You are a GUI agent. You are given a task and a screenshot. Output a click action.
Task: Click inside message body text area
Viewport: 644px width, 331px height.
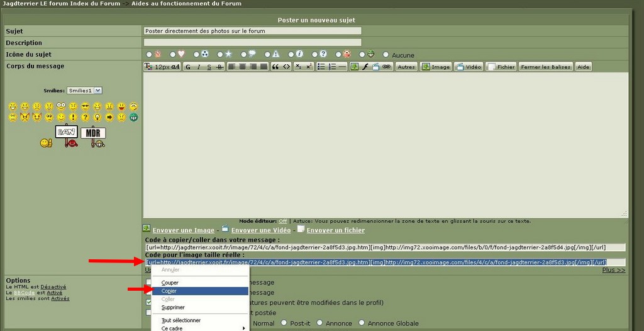click(386, 145)
